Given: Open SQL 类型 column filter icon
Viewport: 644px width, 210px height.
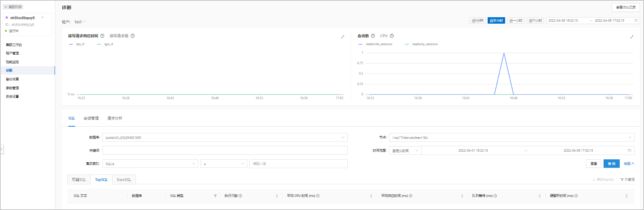Looking at the screenshot, I should 215,196.
